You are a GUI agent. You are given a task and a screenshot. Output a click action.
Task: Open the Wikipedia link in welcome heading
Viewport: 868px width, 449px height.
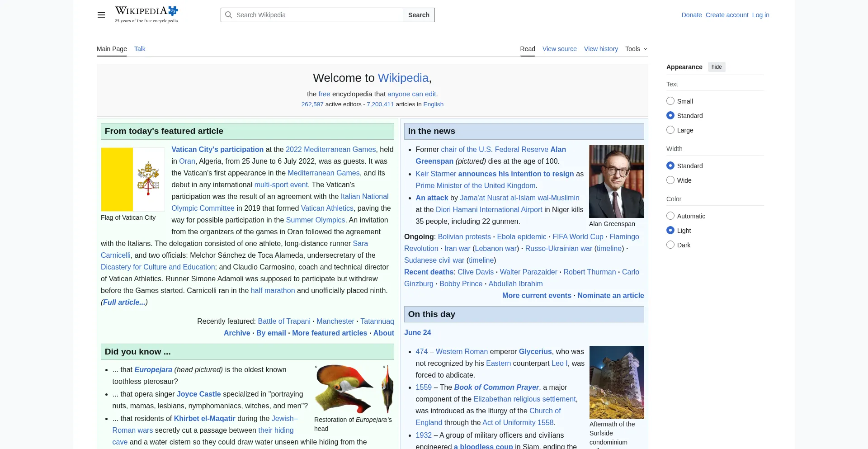[x=403, y=78]
